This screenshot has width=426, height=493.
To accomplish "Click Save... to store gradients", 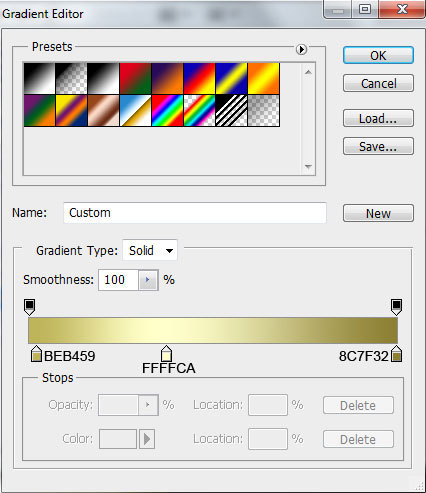I will click(x=378, y=146).
